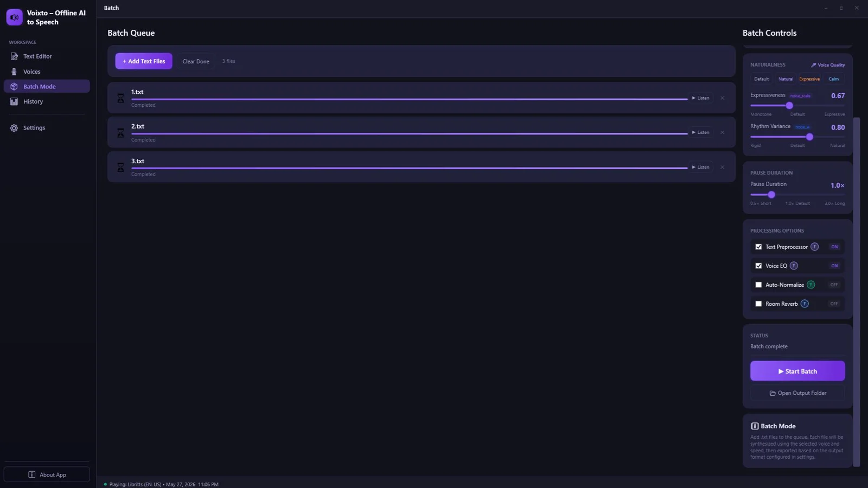Select the Natural naturalness preset
The image size is (868, 488).
pos(786,79)
